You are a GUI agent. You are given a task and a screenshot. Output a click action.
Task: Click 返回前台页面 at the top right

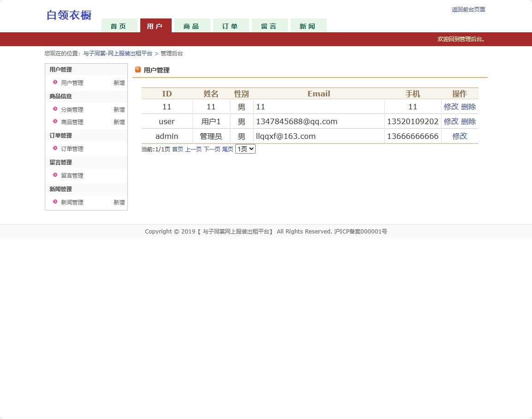(x=468, y=9)
